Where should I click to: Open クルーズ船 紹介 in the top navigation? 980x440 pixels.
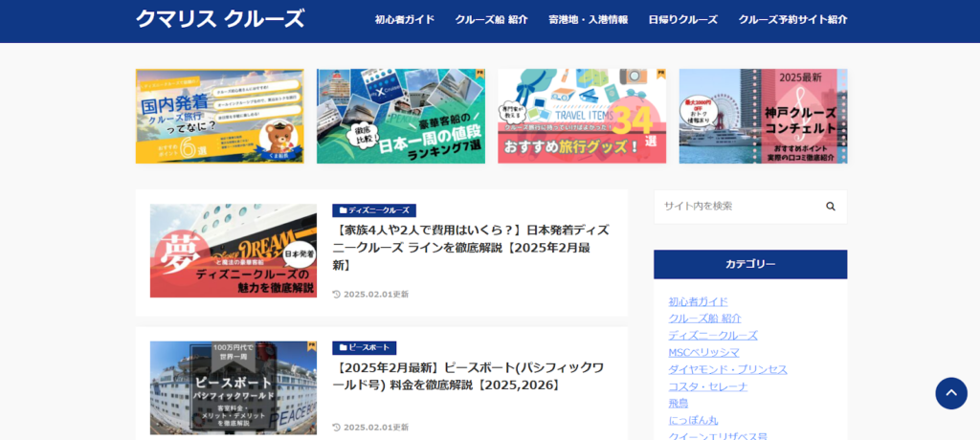pyautogui.click(x=491, y=19)
